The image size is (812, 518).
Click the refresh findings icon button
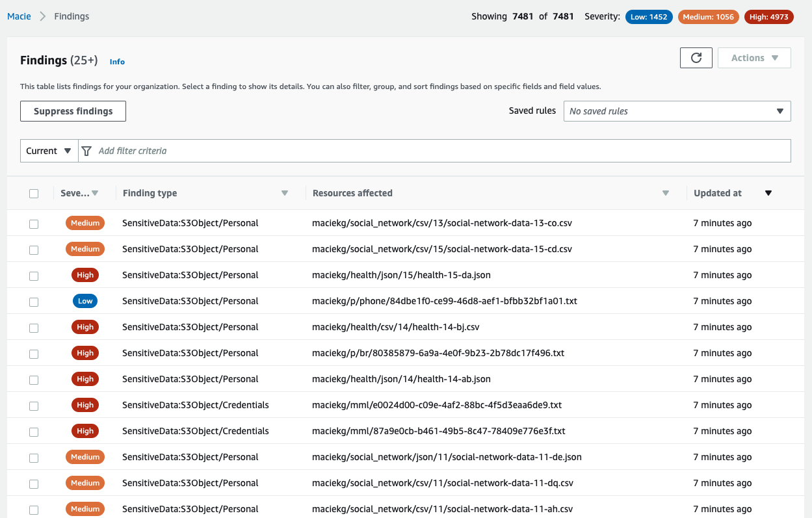coord(696,58)
